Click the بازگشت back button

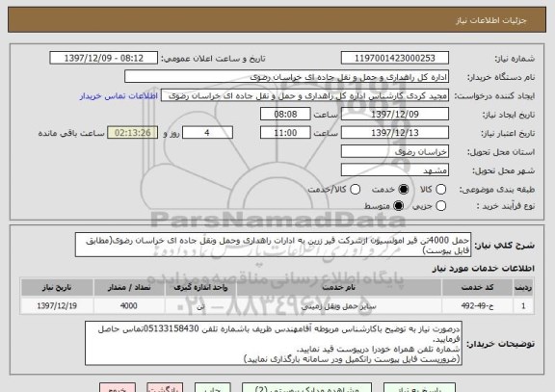pyautogui.click(x=165, y=388)
